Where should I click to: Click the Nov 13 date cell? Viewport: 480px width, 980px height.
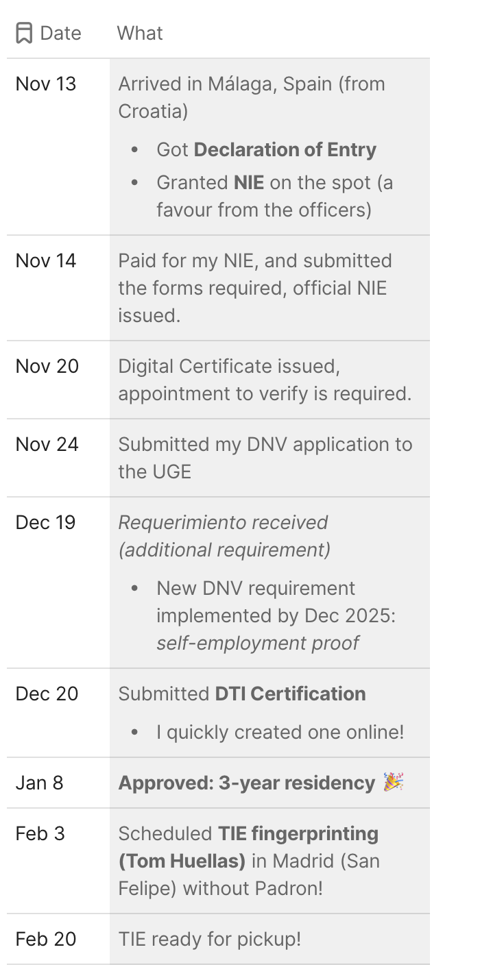46,84
